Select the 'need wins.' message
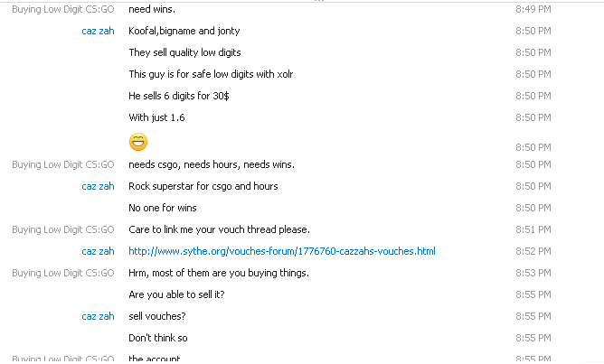 (152, 9)
